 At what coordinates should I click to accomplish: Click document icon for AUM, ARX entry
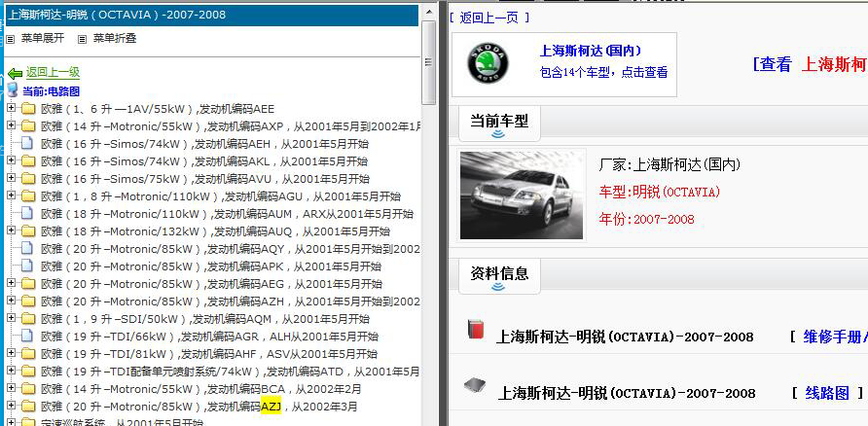click(x=27, y=213)
